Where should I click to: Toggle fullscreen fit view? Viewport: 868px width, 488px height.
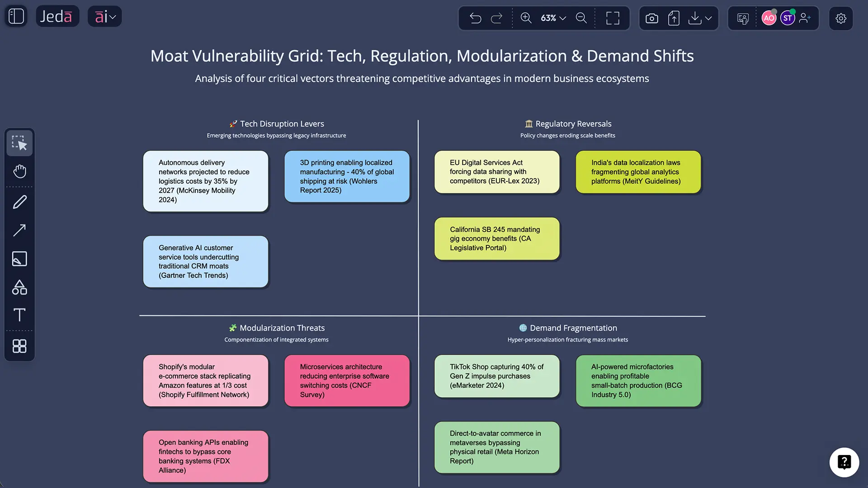(613, 18)
